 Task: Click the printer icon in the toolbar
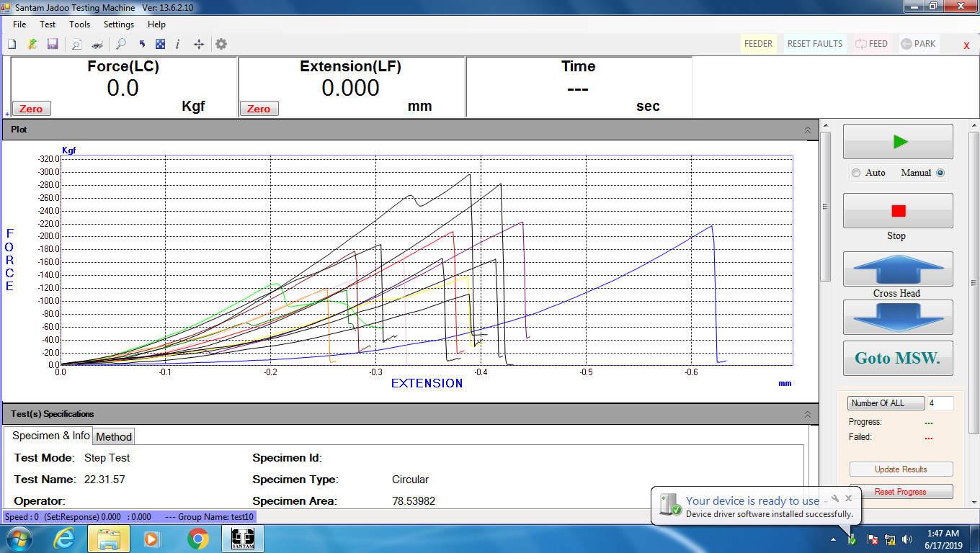click(97, 45)
